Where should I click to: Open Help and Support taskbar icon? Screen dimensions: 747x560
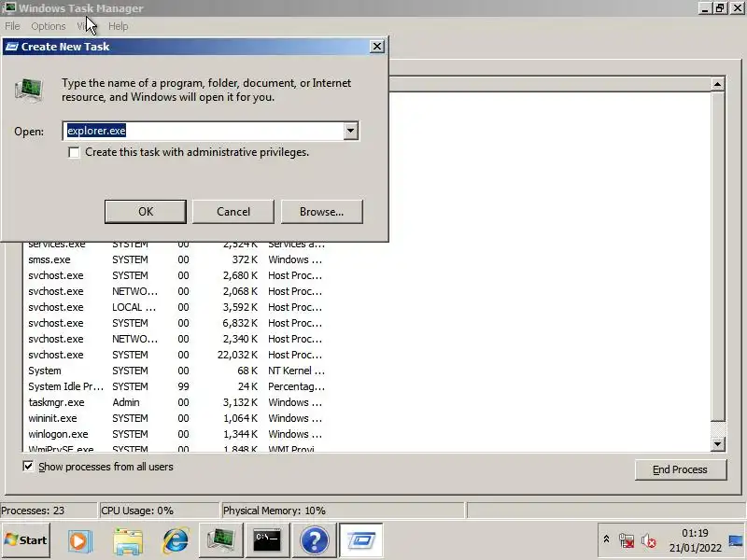click(314, 541)
